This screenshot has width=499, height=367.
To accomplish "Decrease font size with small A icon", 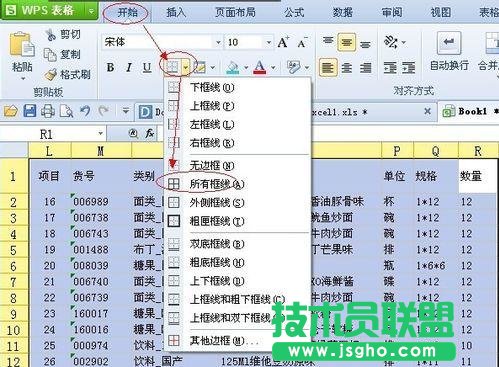I will point(302,43).
